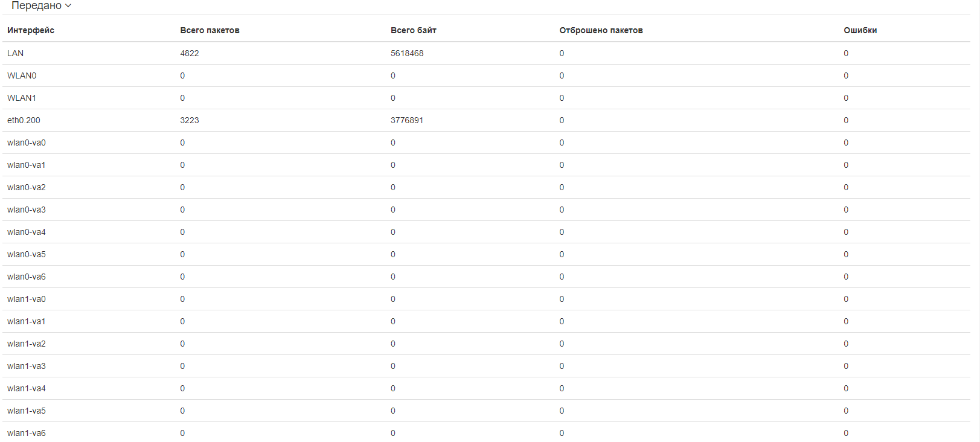Select the wlan0-va3 row label
980x442 pixels.
(x=27, y=210)
